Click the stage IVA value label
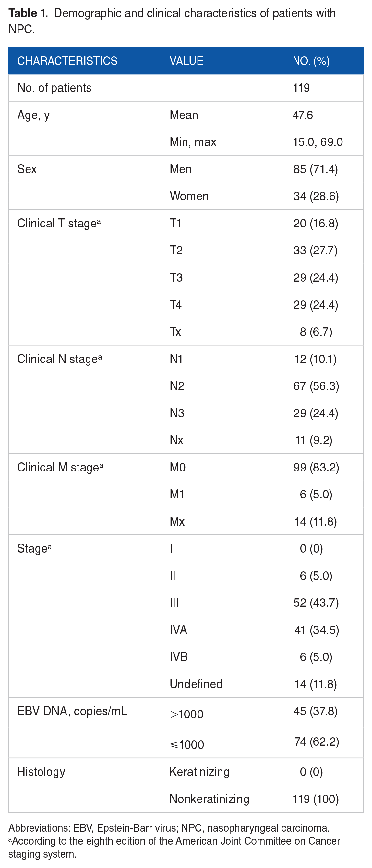 pyautogui.click(x=178, y=630)
